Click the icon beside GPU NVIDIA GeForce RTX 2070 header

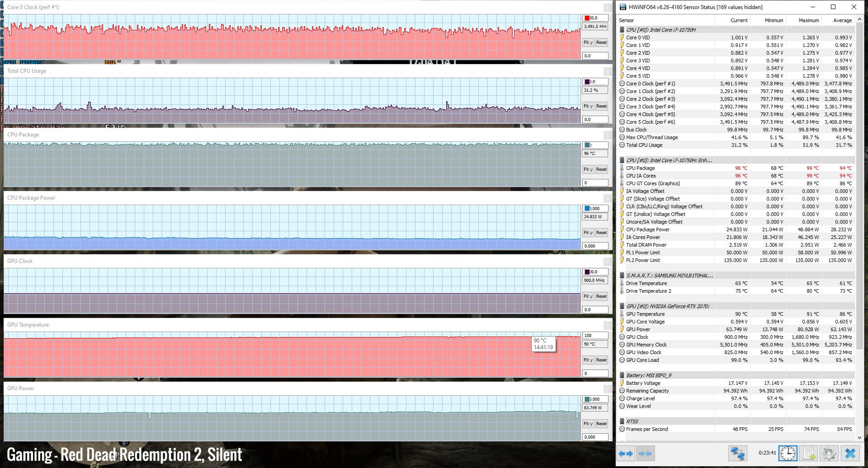pos(622,306)
